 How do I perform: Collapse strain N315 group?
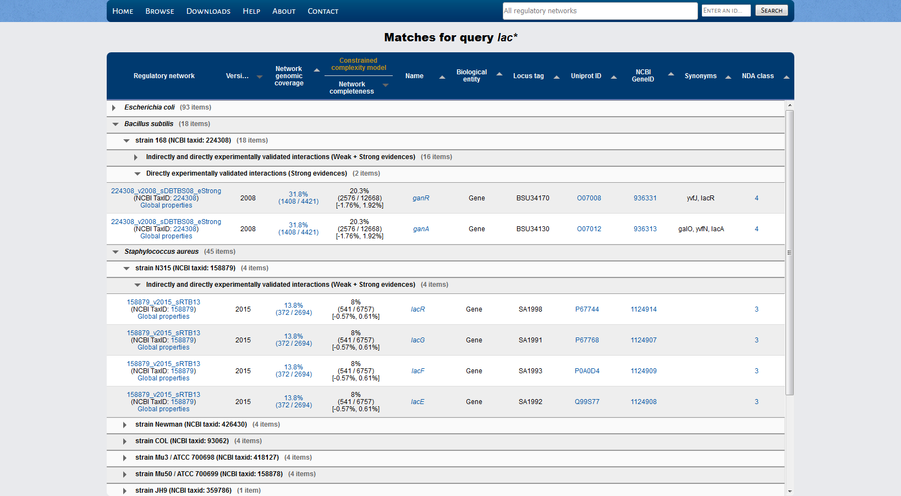(x=126, y=268)
